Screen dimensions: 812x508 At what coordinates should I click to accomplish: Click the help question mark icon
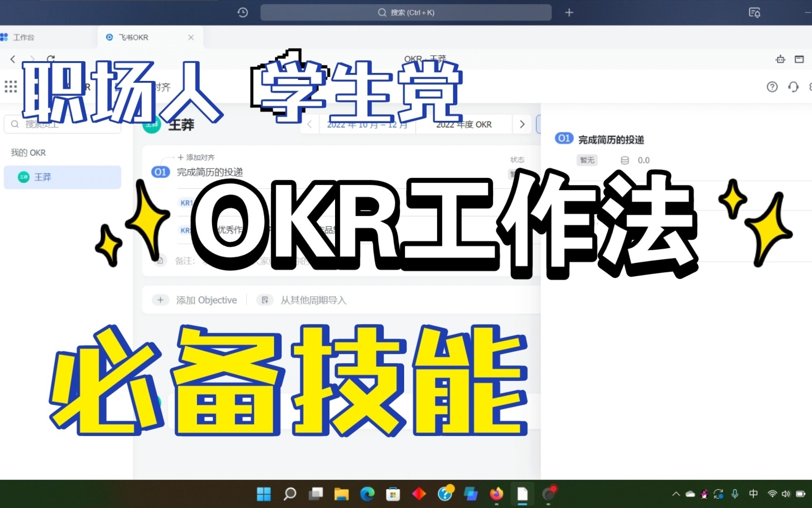[x=772, y=87]
